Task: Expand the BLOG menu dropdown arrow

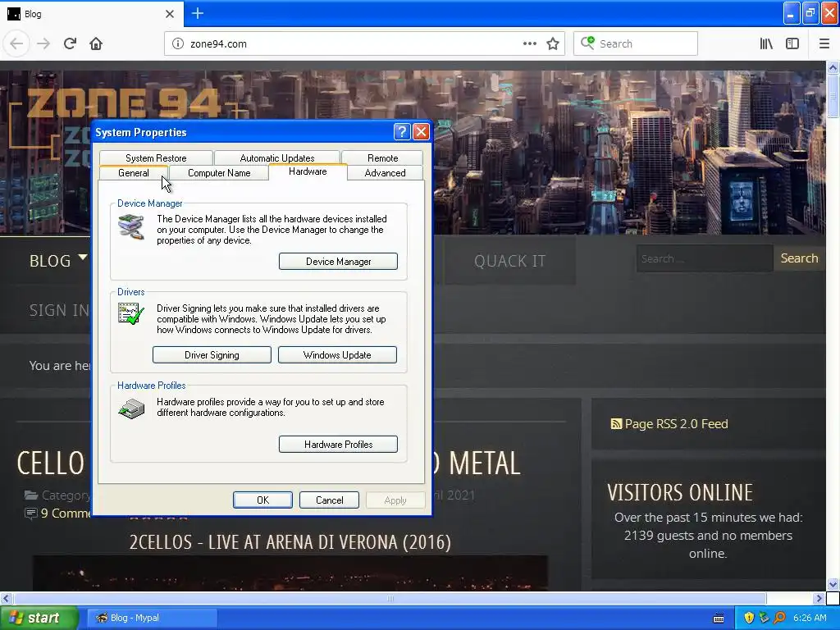Action: click(83, 258)
